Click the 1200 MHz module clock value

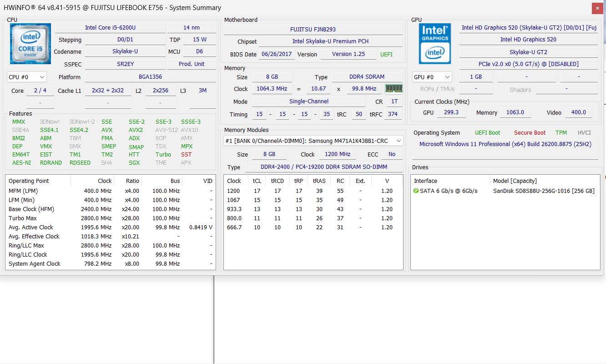click(x=338, y=154)
